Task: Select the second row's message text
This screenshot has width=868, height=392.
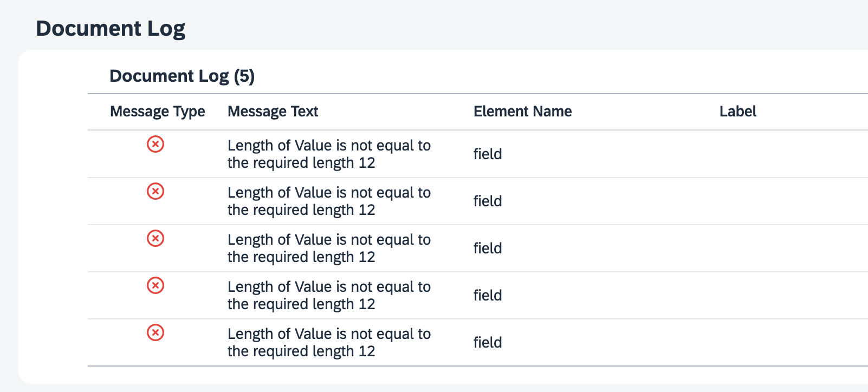Action: pyautogui.click(x=329, y=201)
